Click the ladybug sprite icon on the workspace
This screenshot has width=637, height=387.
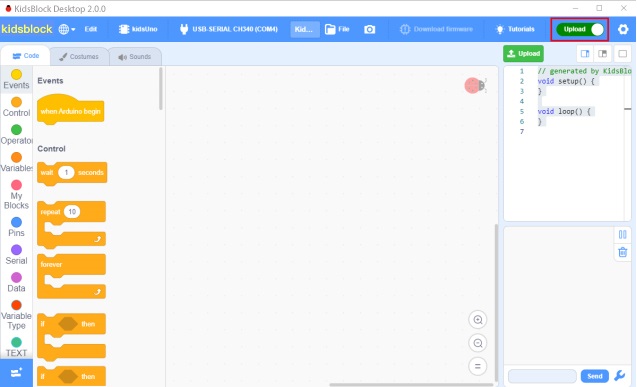coord(475,86)
